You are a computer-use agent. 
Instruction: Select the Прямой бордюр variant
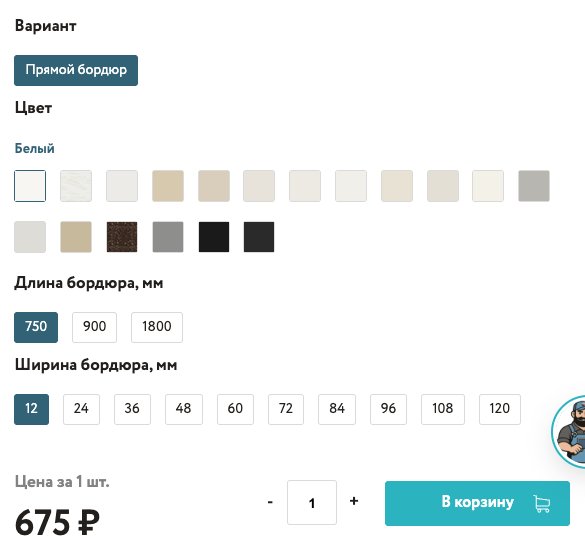(x=76, y=70)
